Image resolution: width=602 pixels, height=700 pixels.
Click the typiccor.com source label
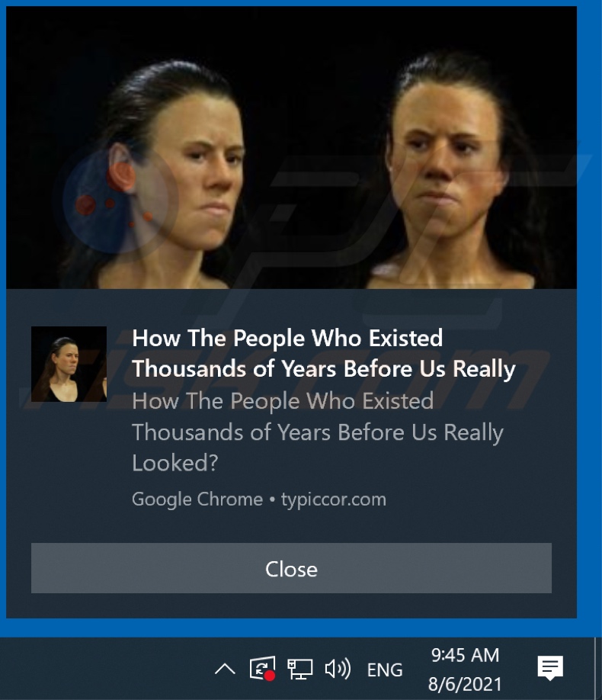(333, 499)
